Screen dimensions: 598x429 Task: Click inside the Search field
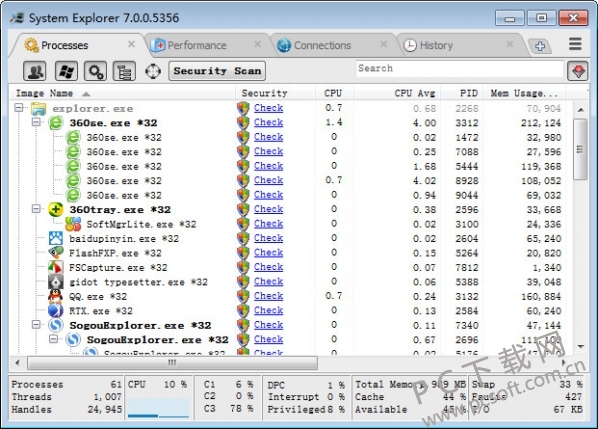click(x=460, y=69)
